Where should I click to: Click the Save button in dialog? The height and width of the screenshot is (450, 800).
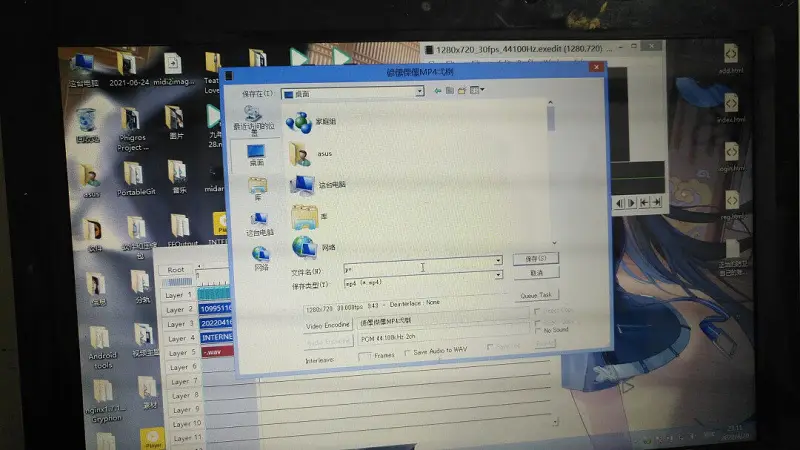pyautogui.click(x=535, y=259)
